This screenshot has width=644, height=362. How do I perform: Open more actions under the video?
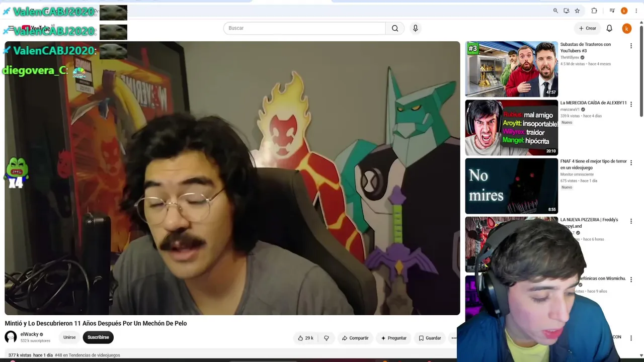tap(454, 338)
